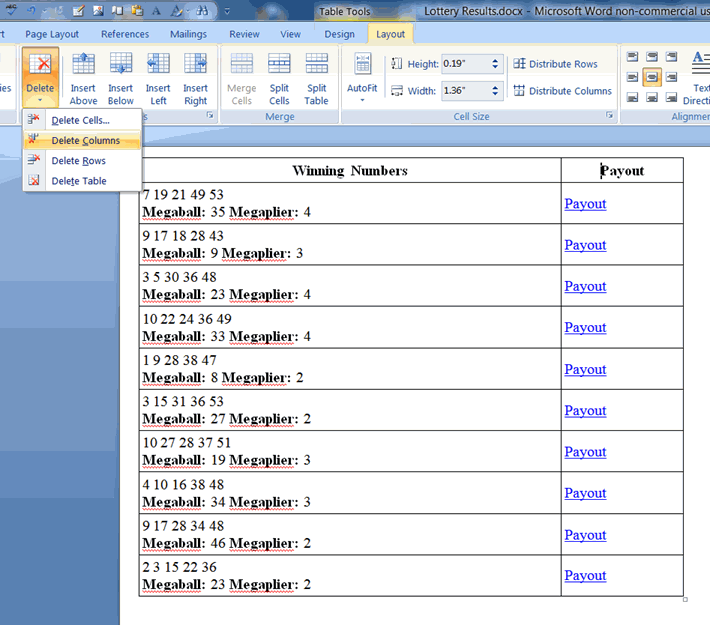Click the Draw Table pencil icon
This screenshot has width=710, height=625.
pos(78,10)
